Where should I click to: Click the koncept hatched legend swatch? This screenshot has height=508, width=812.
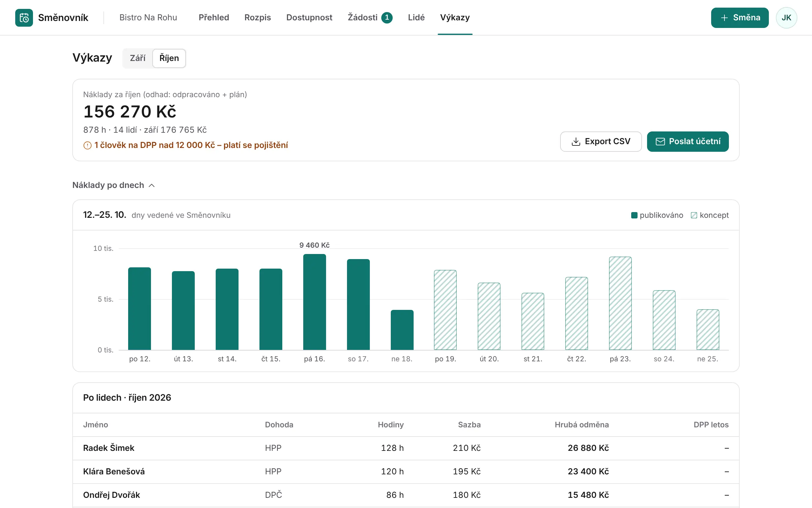pos(694,215)
